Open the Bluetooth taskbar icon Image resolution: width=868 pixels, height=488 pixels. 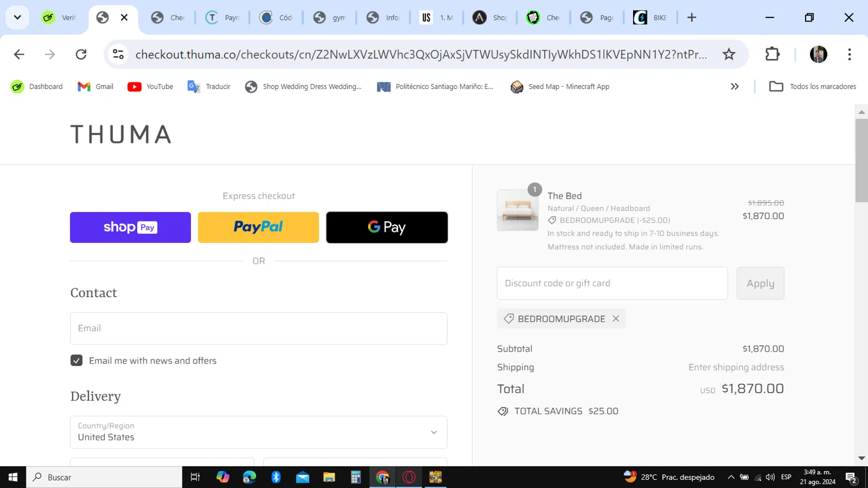[276, 477]
